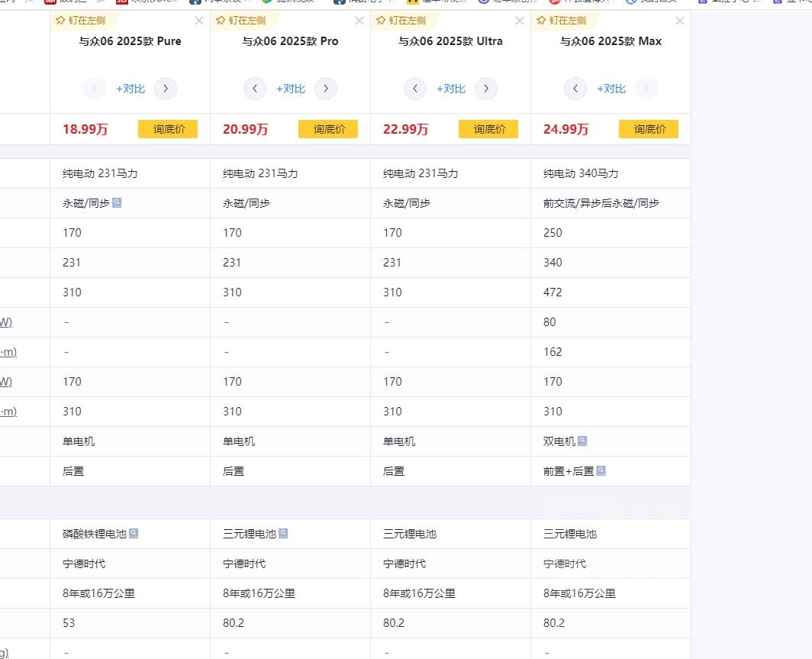The image size is (812, 659).
Task: Select the title 与众06 2025款 Pure
Action: 130,41
